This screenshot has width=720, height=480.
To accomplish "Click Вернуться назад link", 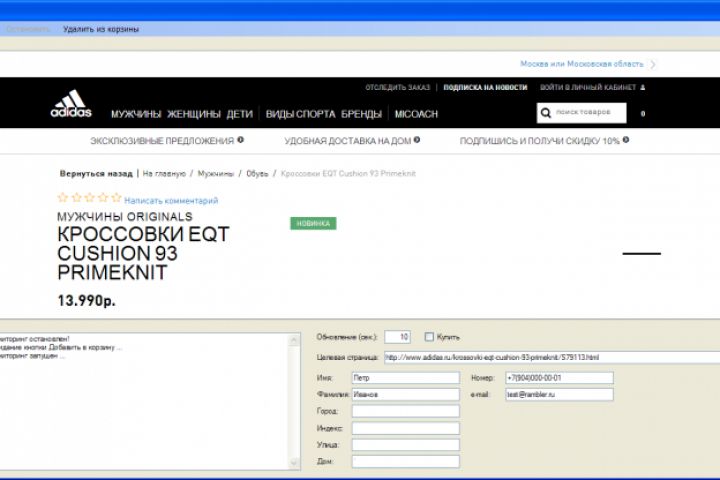I will pyautogui.click(x=96, y=174).
